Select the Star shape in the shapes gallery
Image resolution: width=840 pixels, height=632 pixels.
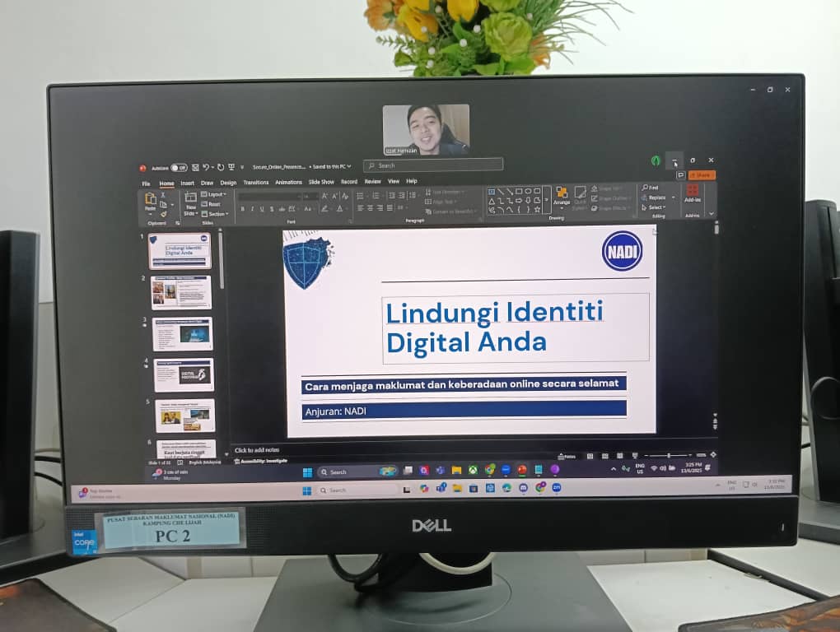point(537,210)
